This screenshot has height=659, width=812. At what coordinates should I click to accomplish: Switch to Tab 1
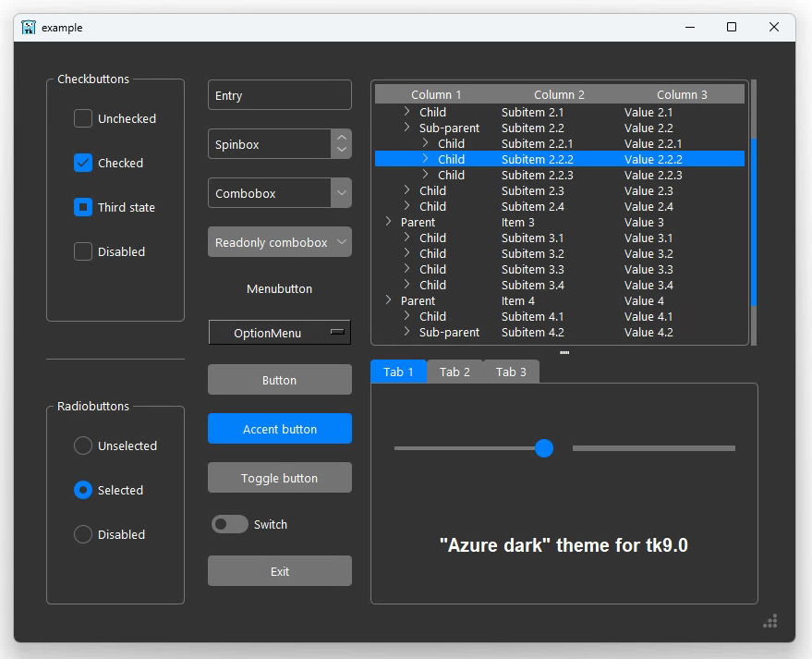[x=398, y=372]
